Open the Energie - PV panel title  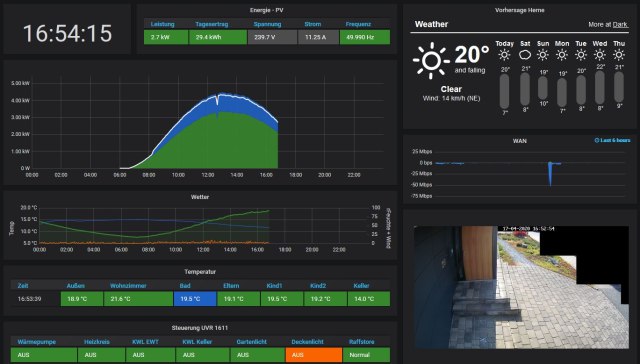pyautogui.click(x=267, y=10)
